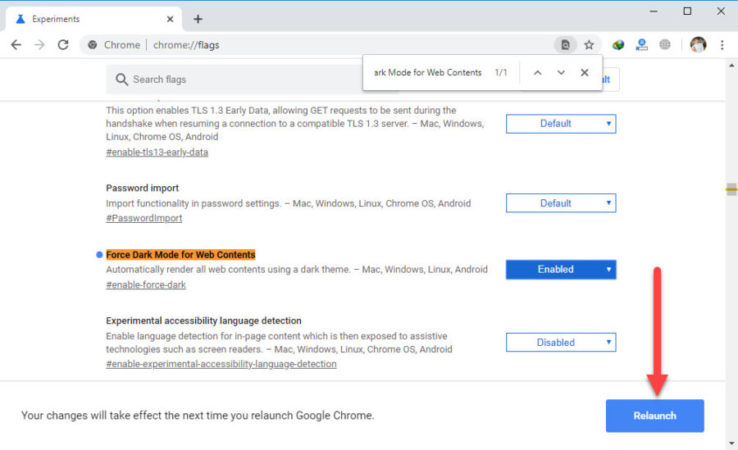Click the scrollbar up arrow
The width and height of the screenshot is (738, 450).
coord(731,66)
